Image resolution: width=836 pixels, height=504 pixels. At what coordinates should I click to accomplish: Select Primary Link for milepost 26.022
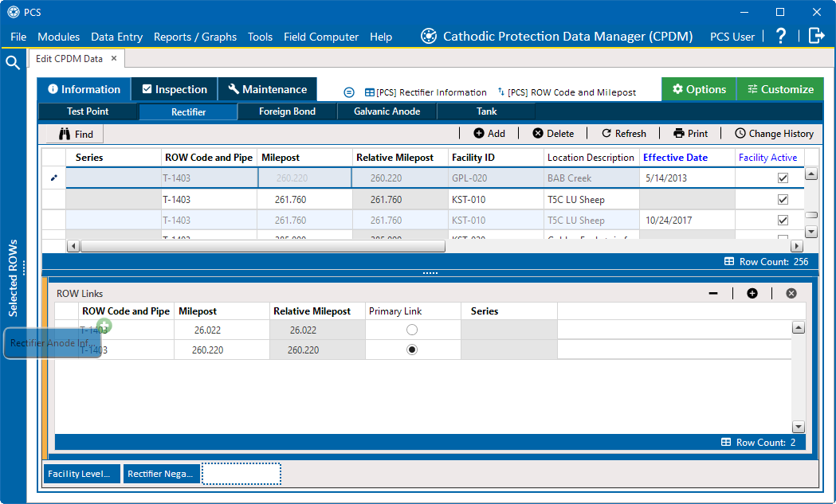coord(411,330)
